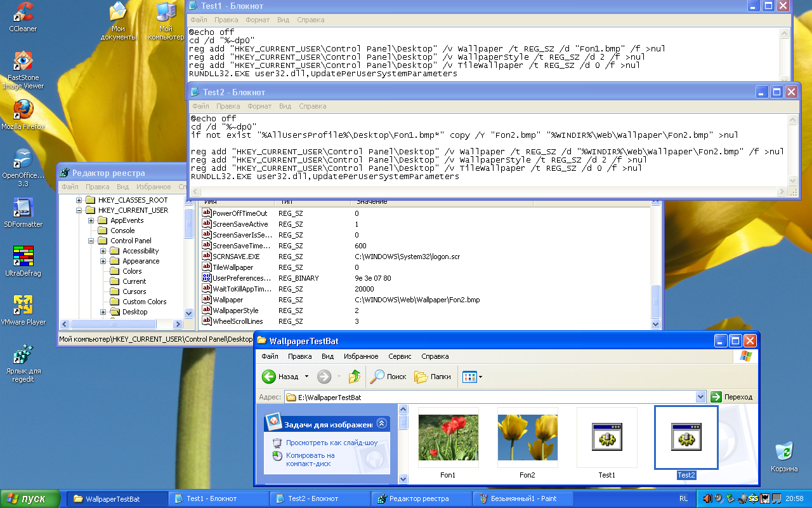Screen dimensions: 812x508
Task: Open FastStone Image Viewer icon
Action: tap(23, 61)
